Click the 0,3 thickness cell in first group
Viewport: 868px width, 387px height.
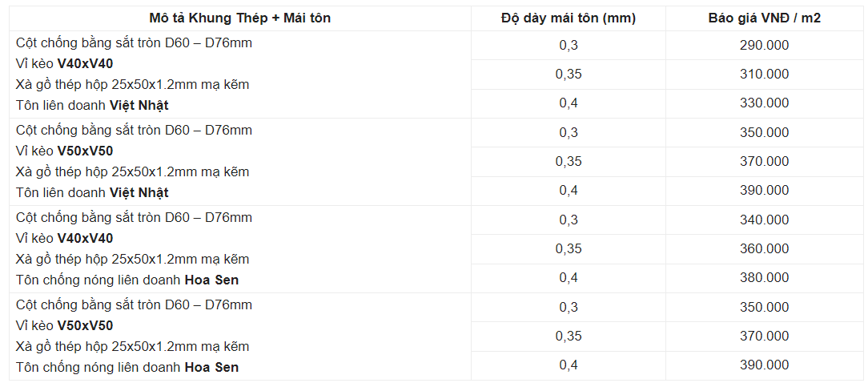pos(568,45)
